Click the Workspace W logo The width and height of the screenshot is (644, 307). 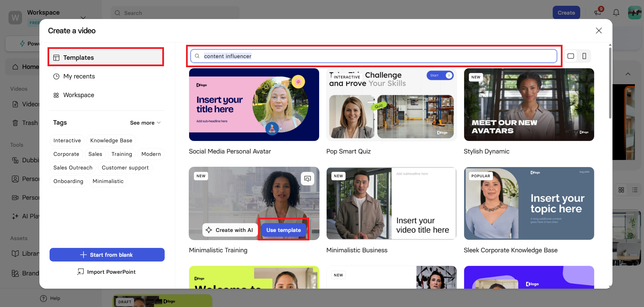coord(15,18)
